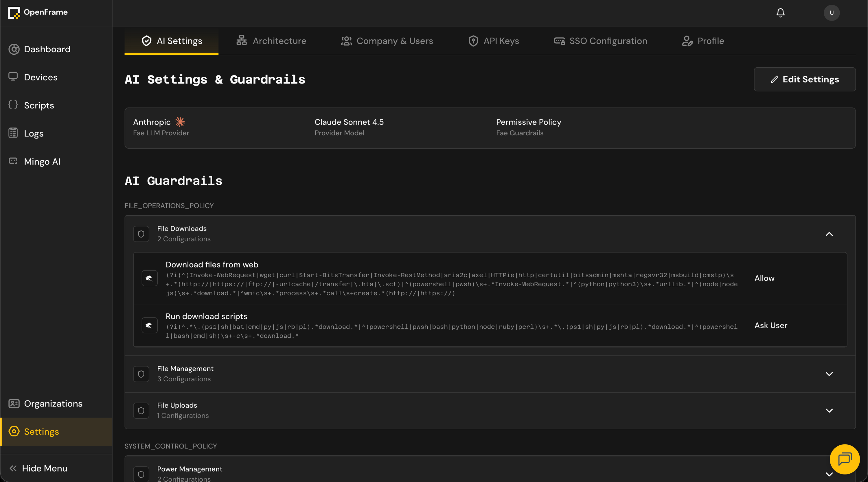Screen dimensions: 868x482
Task: Click the Claude Sonnet 4.5 provider model text
Action: point(349,122)
